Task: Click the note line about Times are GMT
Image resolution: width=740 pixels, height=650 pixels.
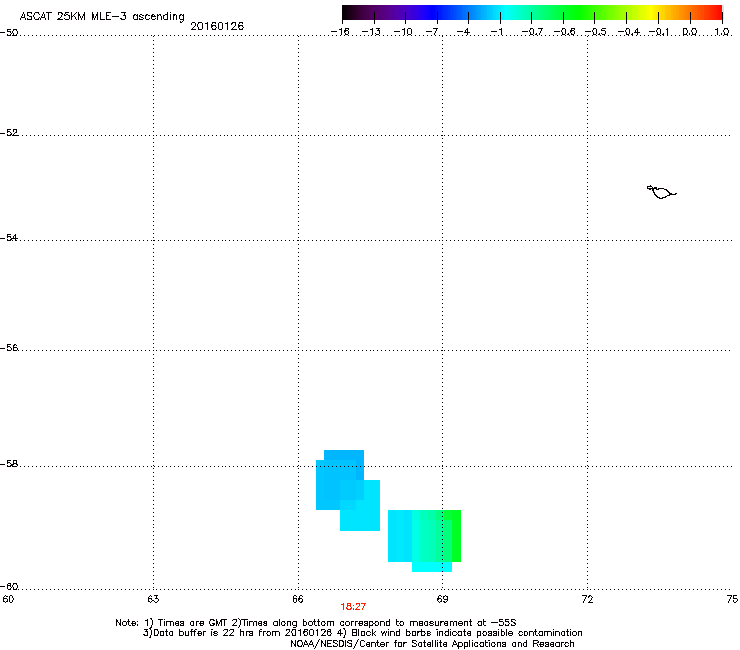Action: click(x=316, y=623)
